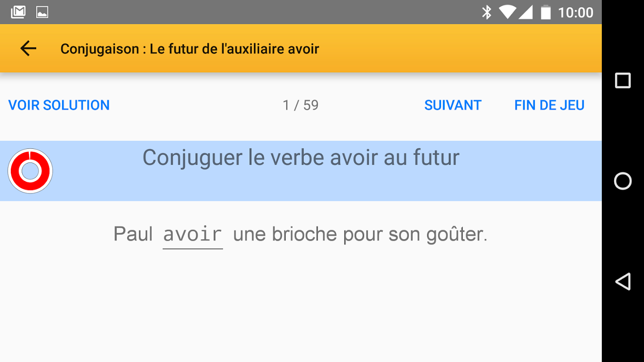Tap the 1 / 59 question counter
The height and width of the screenshot is (362, 644).
click(300, 105)
